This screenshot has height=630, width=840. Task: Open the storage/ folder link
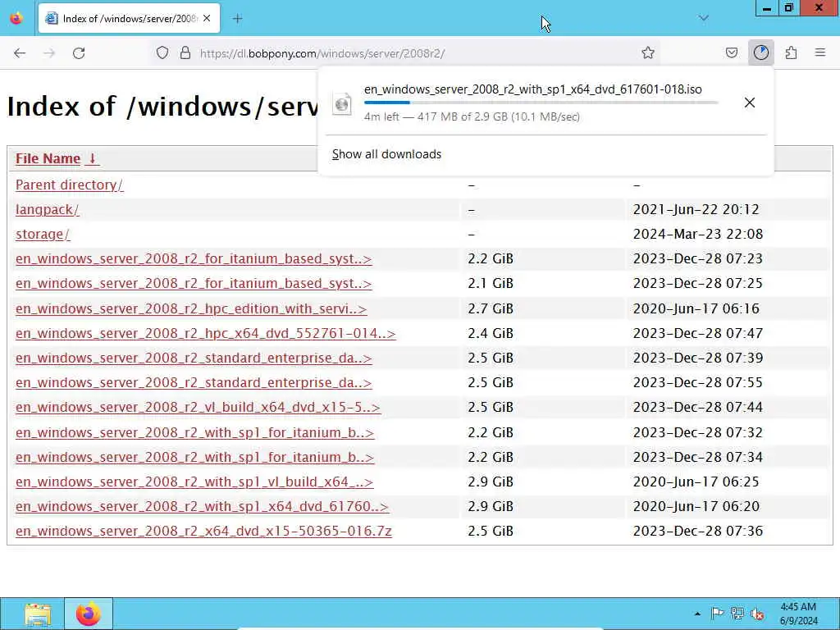[43, 234]
